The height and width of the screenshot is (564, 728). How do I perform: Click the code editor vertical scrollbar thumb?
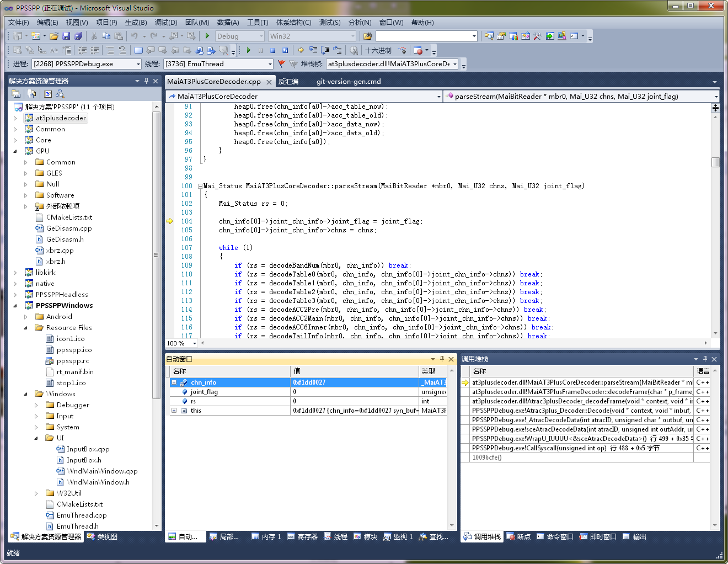715,162
